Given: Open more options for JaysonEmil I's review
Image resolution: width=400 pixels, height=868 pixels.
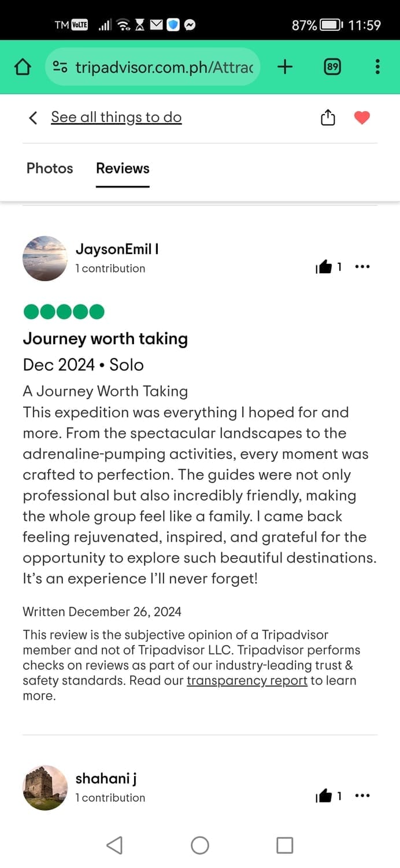Looking at the screenshot, I should pos(362,267).
